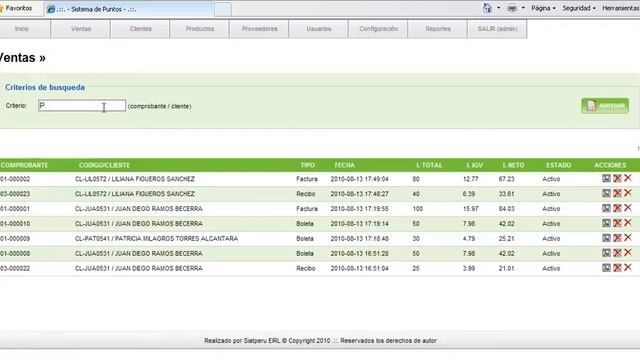This screenshot has height=360, width=640.
Task: Click the browser Print icon
Action: tap(512, 8)
